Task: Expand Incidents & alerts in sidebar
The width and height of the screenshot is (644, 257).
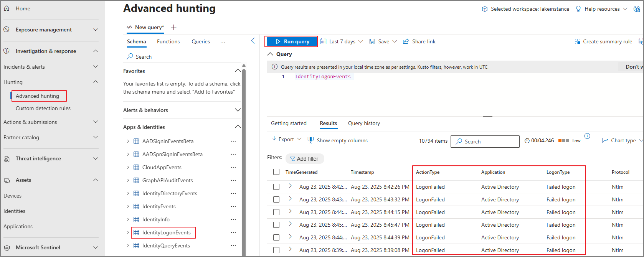Action: [96, 67]
